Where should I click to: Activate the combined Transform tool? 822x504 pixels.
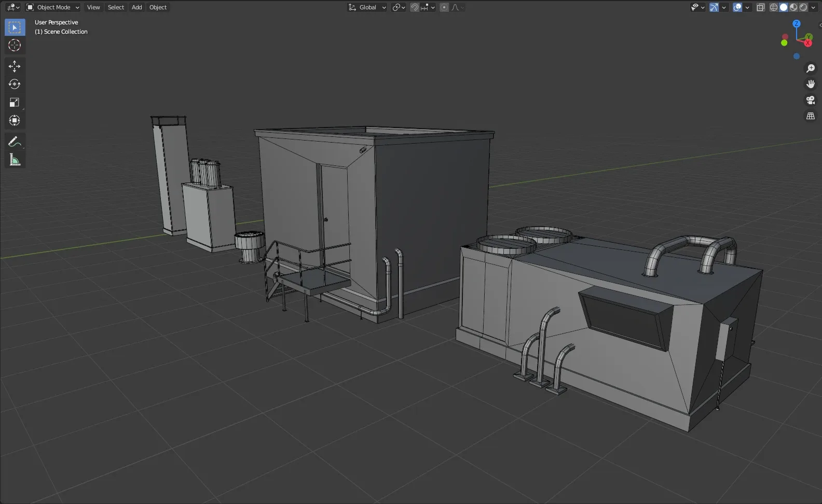click(15, 120)
